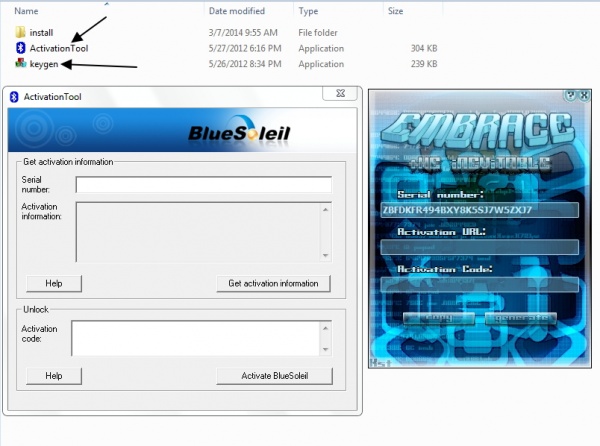
Task: Click date 5/27/2012 6:16 PM
Action: 245,48
